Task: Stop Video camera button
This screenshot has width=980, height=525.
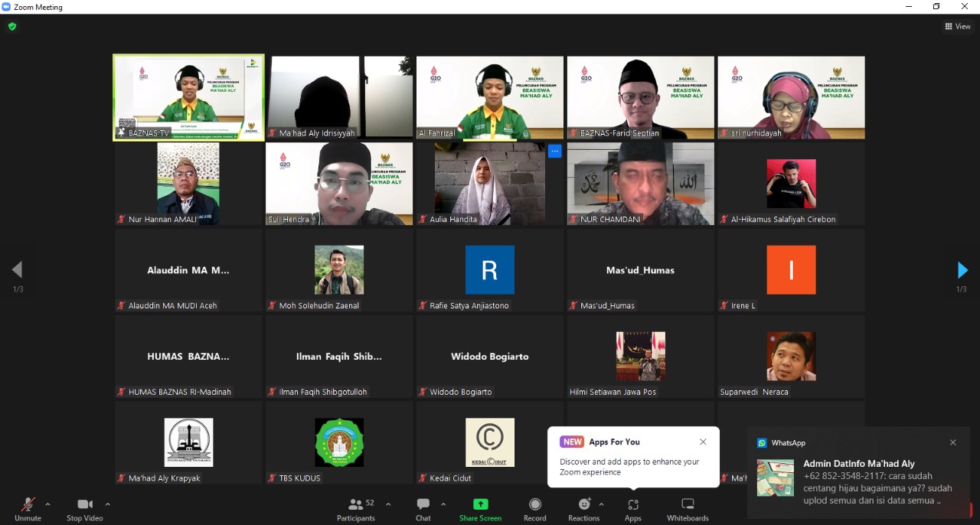Action: click(x=84, y=508)
